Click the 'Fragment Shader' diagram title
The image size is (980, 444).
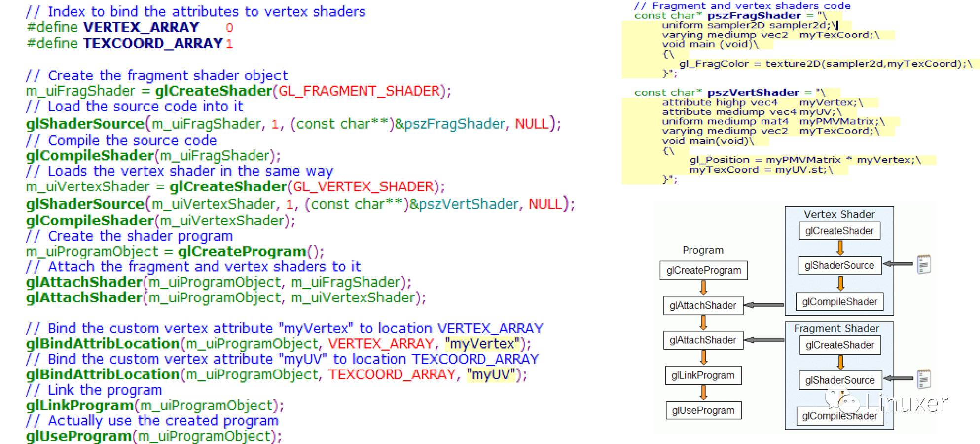pyautogui.click(x=836, y=328)
